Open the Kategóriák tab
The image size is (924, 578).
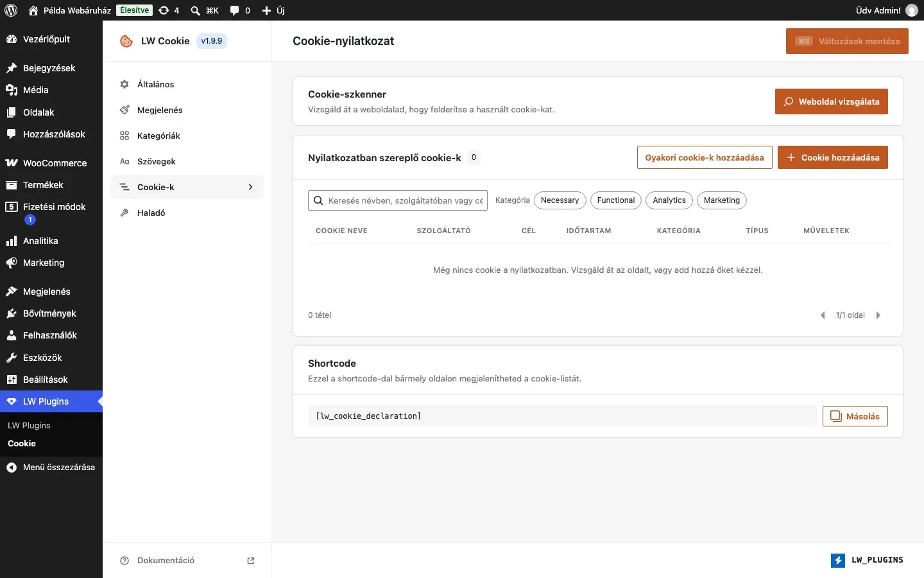[x=187, y=136]
